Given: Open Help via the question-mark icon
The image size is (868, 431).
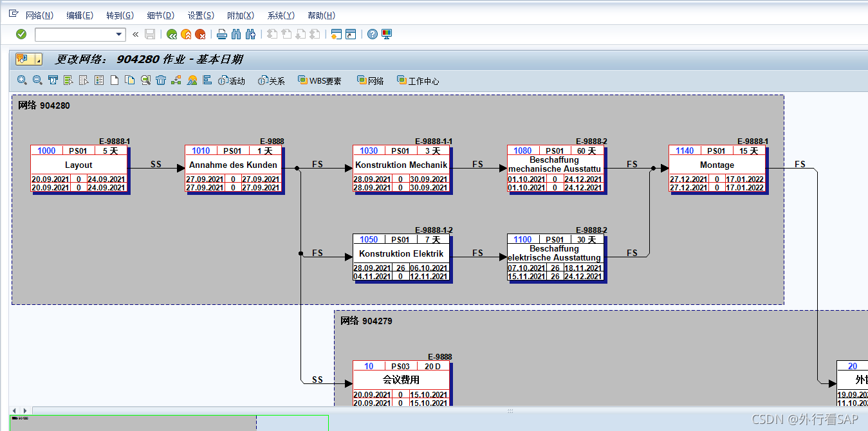Looking at the screenshot, I should coord(372,34).
